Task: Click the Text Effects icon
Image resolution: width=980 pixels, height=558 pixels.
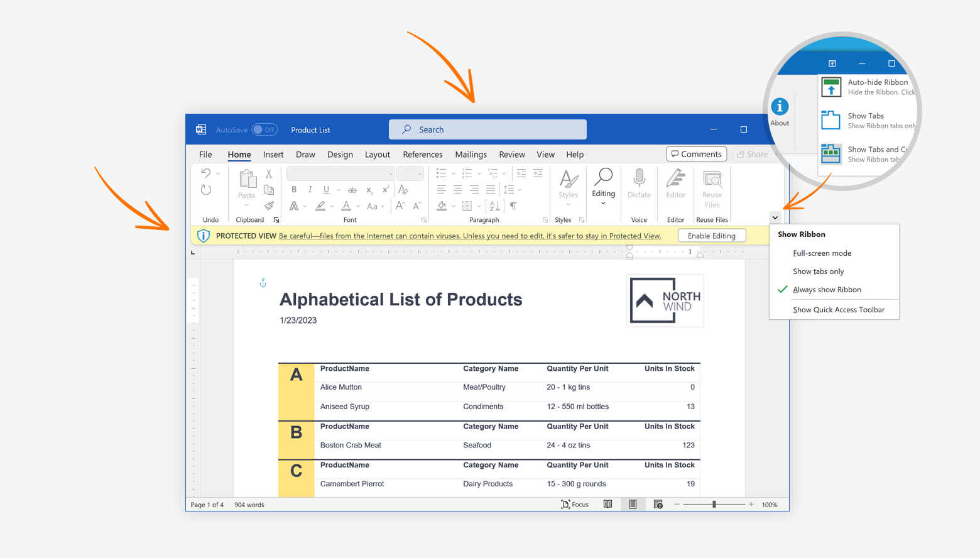Action: point(293,206)
